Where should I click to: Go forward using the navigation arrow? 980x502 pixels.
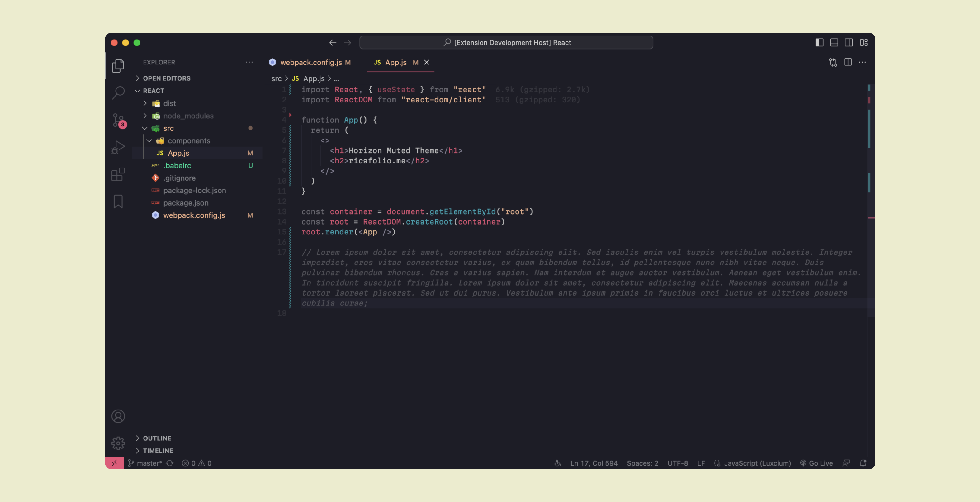click(x=347, y=43)
